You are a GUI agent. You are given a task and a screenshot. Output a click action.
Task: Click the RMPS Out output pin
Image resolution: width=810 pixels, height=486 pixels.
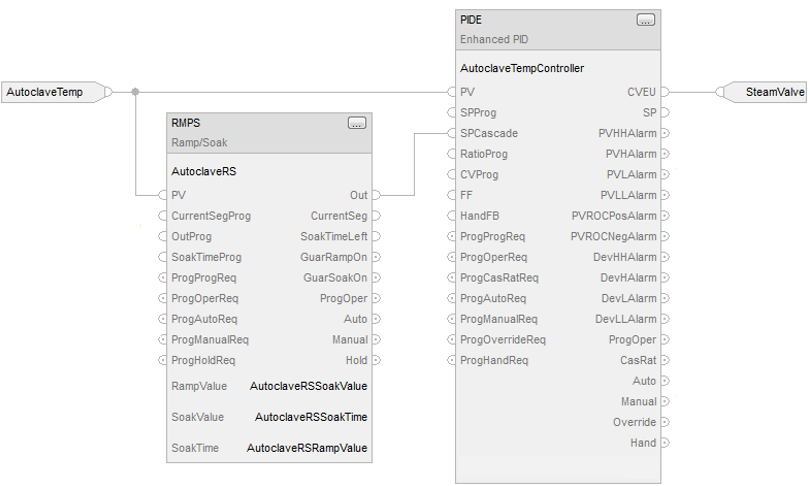[377, 195]
